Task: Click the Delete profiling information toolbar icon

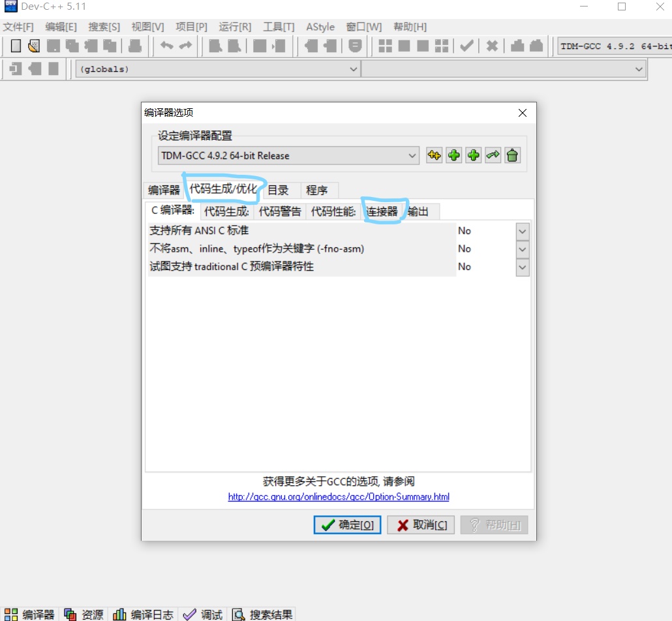Action: [536, 46]
